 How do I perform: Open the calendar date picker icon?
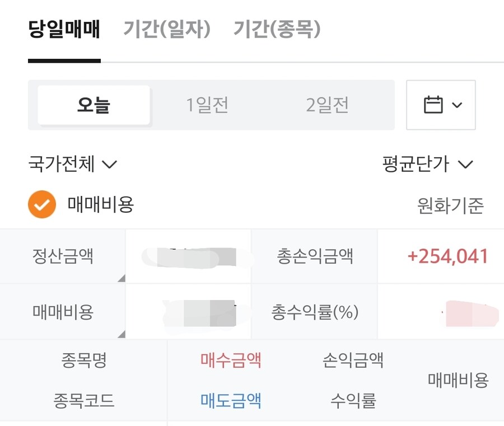point(433,105)
